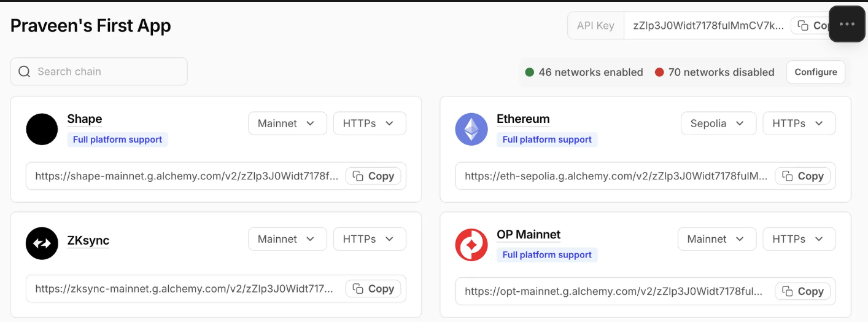Copy the Ethereum Sepolia endpoint URL
This screenshot has height=322, width=868.
[x=803, y=176]
